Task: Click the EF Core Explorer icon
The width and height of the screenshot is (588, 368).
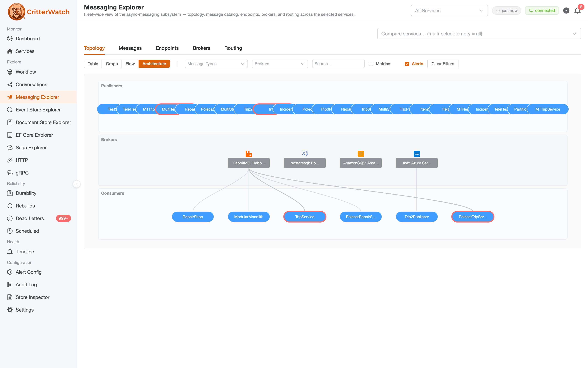Action: pos(10,135)
